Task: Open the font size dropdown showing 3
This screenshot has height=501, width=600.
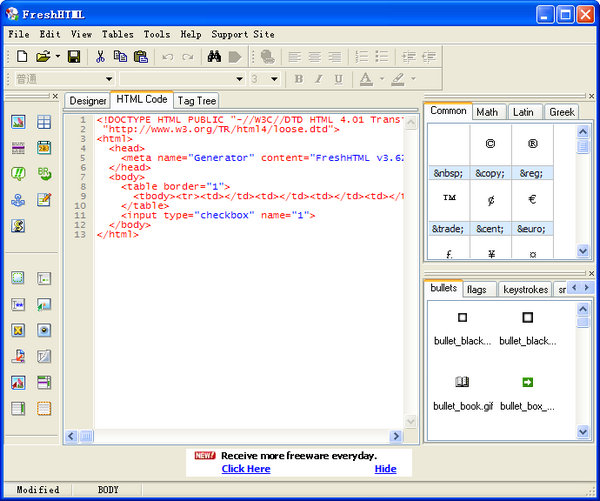Action: [x=275, y=79]
